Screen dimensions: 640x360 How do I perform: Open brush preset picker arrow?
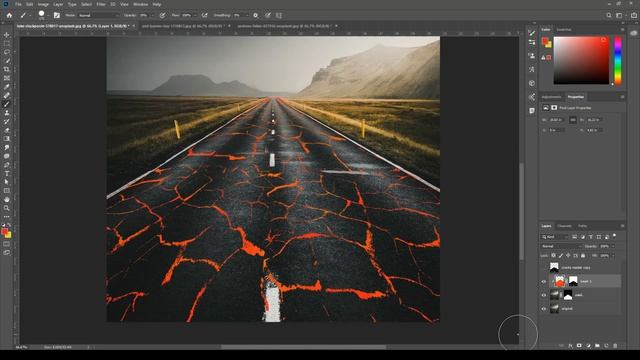(48, 16)
